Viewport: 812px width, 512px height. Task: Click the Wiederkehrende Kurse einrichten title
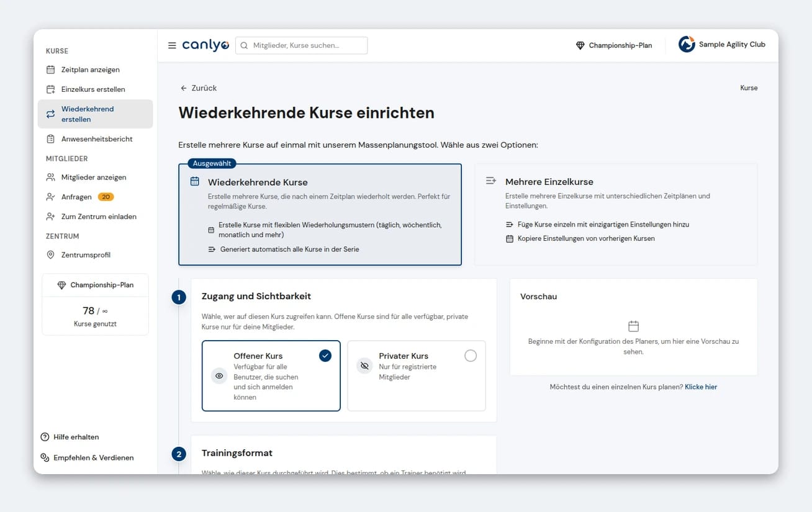[307, 113]
